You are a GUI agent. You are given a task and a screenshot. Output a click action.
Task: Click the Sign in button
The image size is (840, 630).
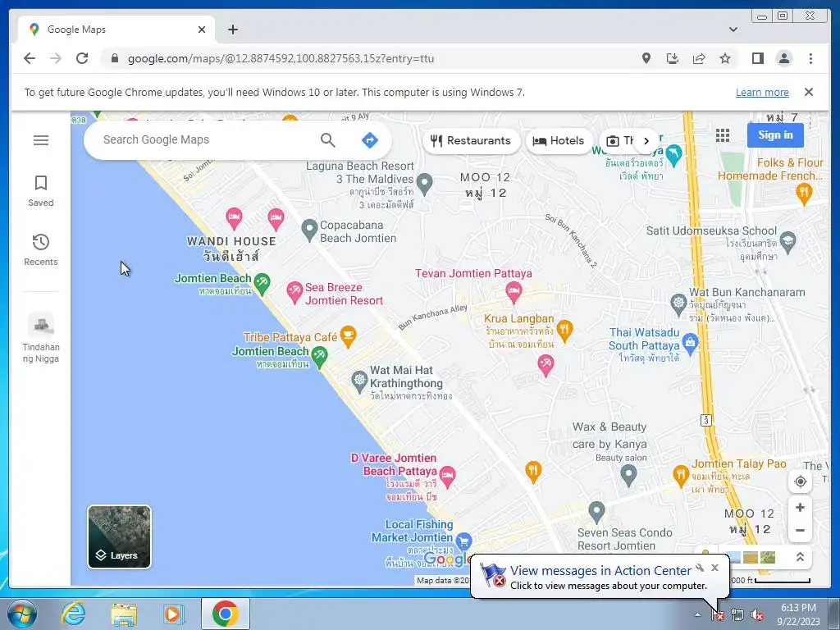(x=775, y=135)
